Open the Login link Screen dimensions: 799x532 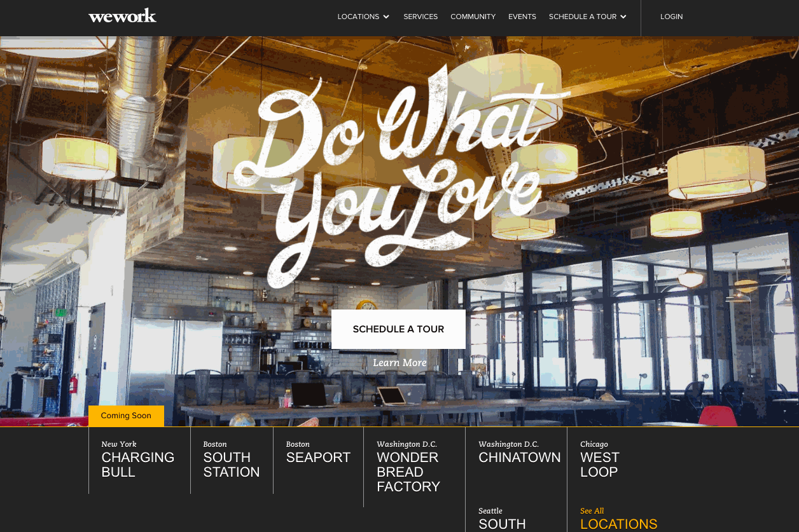tap(671, 17)
